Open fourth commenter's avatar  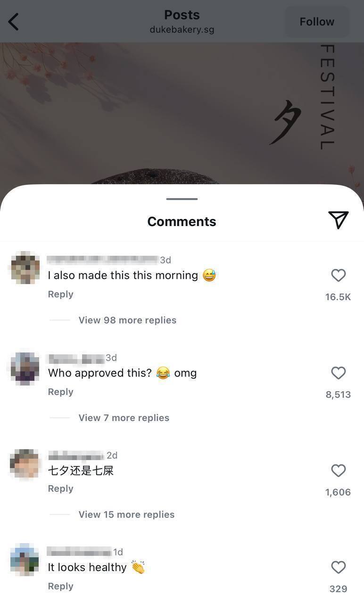25,559
